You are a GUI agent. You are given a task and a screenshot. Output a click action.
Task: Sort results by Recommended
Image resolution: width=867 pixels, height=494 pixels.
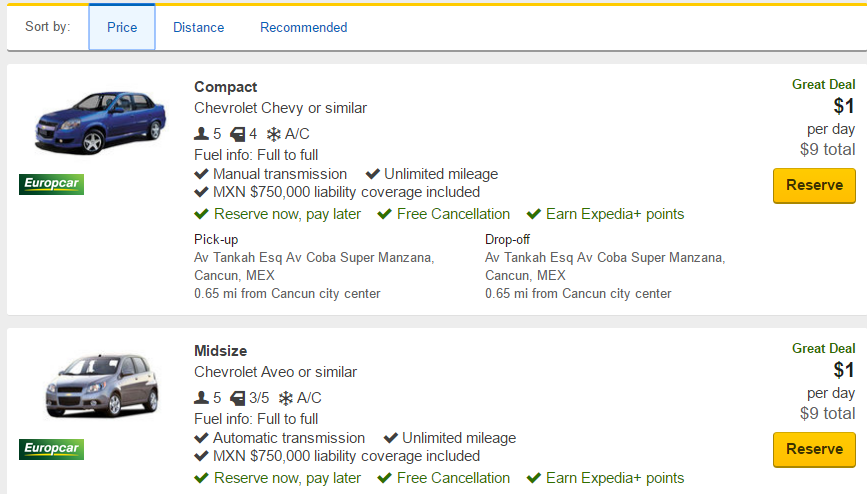[304, 27]
